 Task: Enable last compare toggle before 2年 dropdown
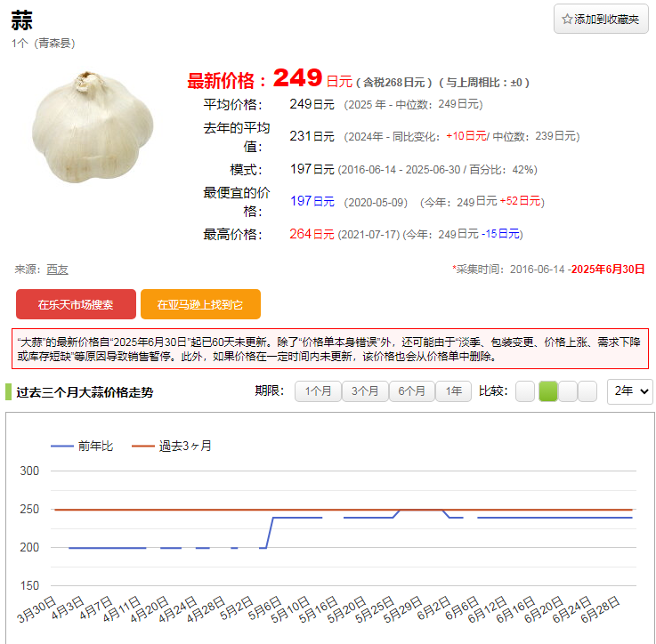587,391
